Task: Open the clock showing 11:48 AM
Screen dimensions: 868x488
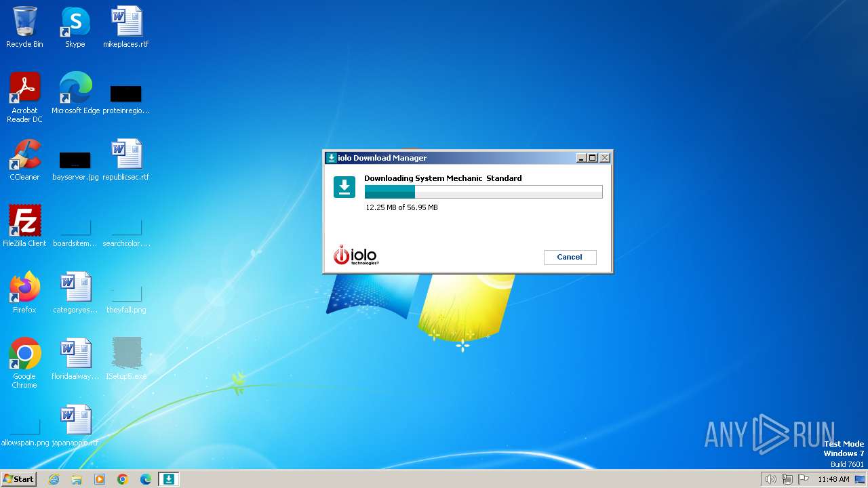Action: coord(833,479)
